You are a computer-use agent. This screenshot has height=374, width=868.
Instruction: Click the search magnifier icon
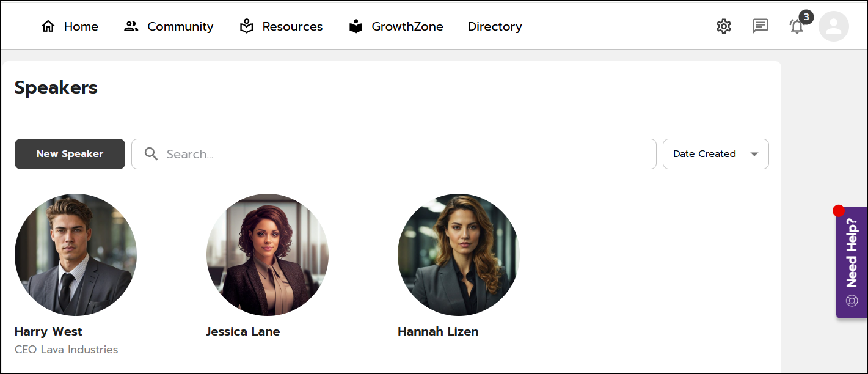tap(151, 154)
